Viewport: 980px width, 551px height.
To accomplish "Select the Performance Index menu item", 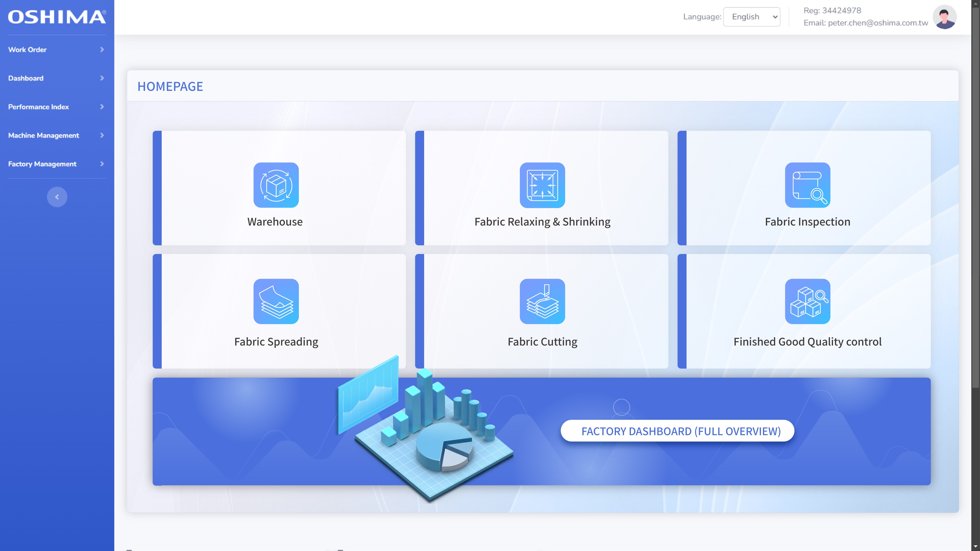I will 57,107.
